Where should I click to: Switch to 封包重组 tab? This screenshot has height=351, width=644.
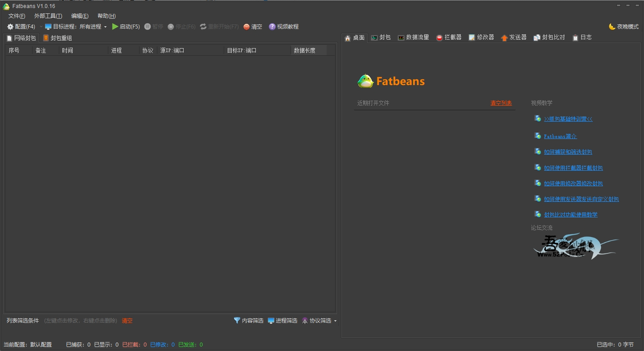point(57,38)
